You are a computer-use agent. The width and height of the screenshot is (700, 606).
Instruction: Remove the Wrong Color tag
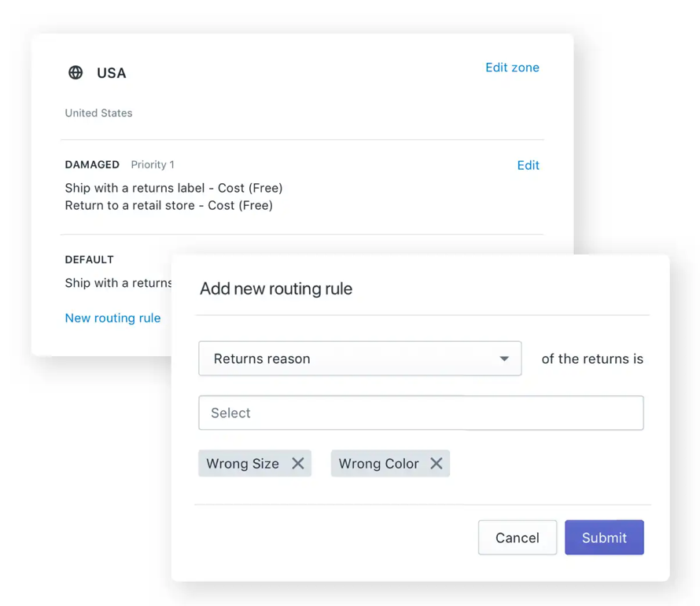pos(437,464)
